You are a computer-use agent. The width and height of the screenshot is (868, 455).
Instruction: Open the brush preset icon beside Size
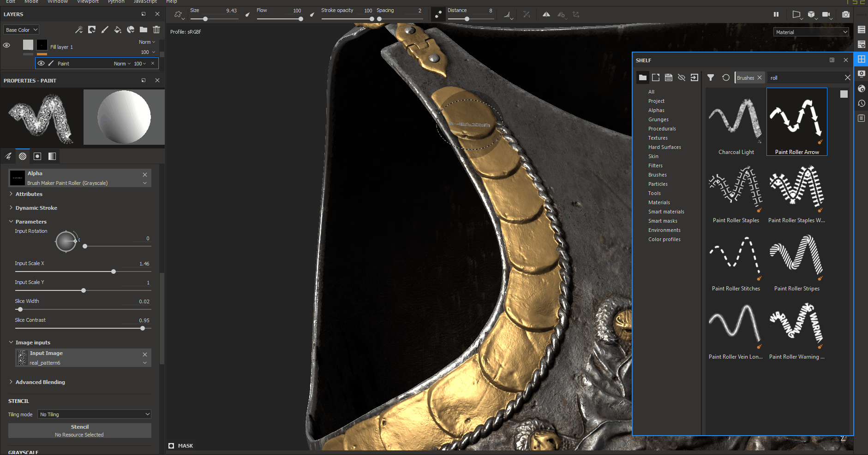(179, 15)
